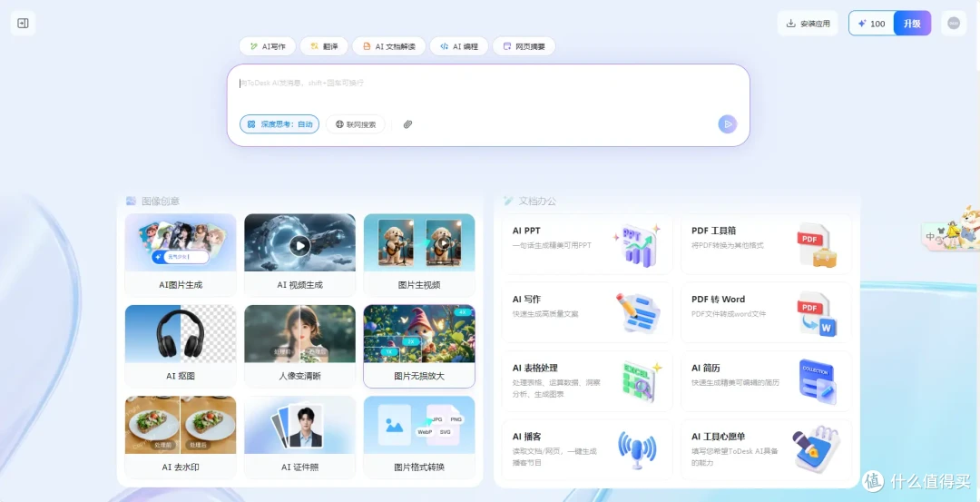Open the AI 简历 title
This screenshot has height=502, width=980.
[706, 369]
